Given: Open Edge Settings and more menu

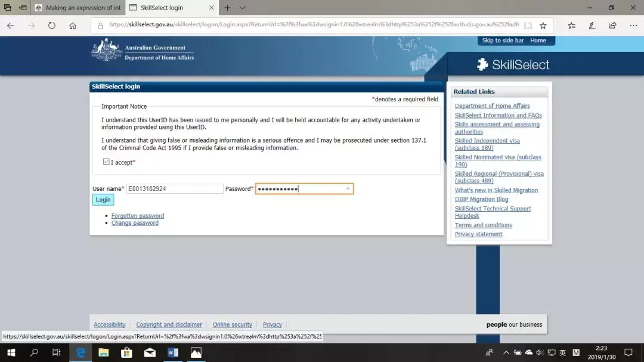Looking at the screenshot, I should coord(633,26).
